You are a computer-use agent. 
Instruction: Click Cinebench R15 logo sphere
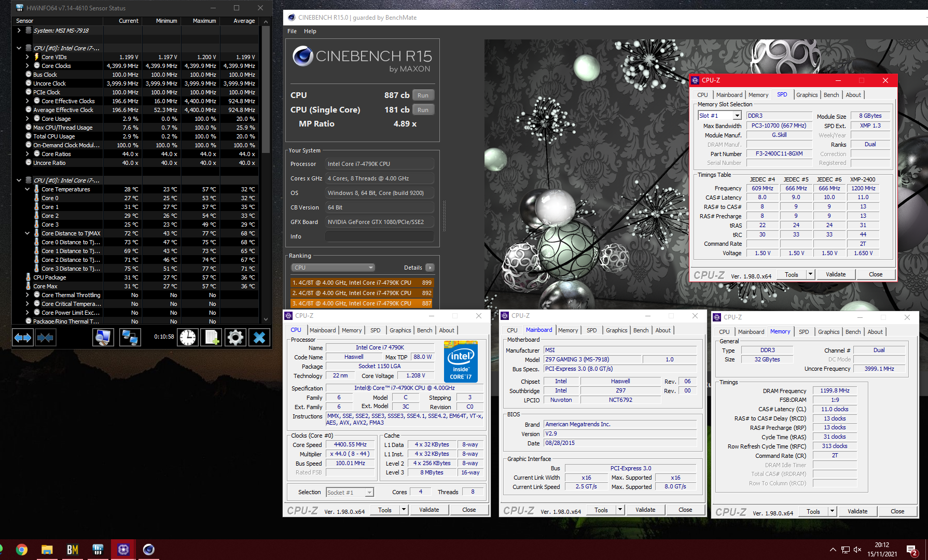[303, 56]
